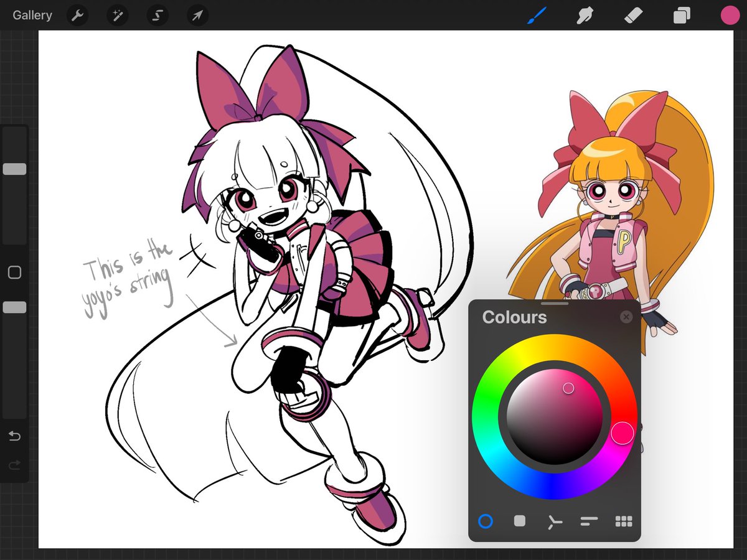Viewport: 747px width, 560px height.
Task: Grab the Colours panel top handle
Action: click(555, 303)
